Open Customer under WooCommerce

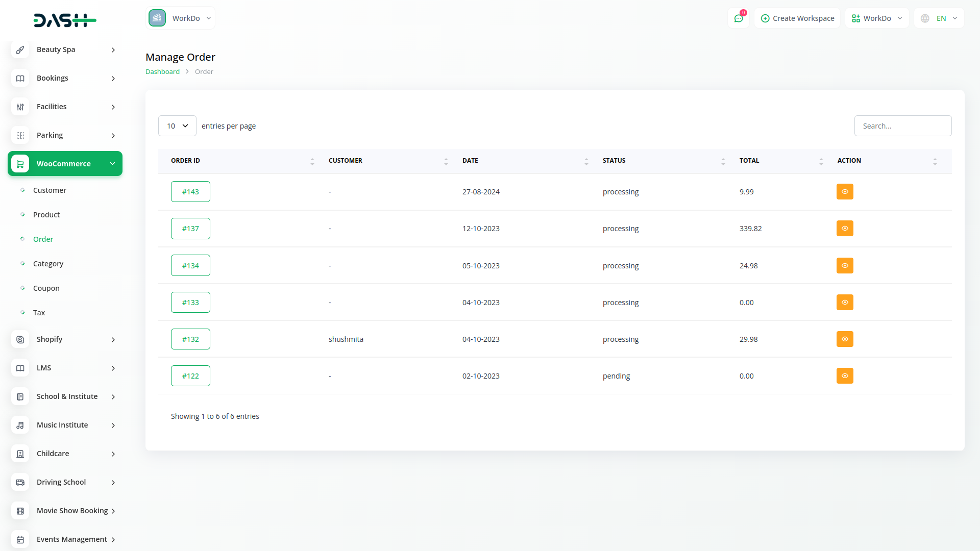[50, 190]
